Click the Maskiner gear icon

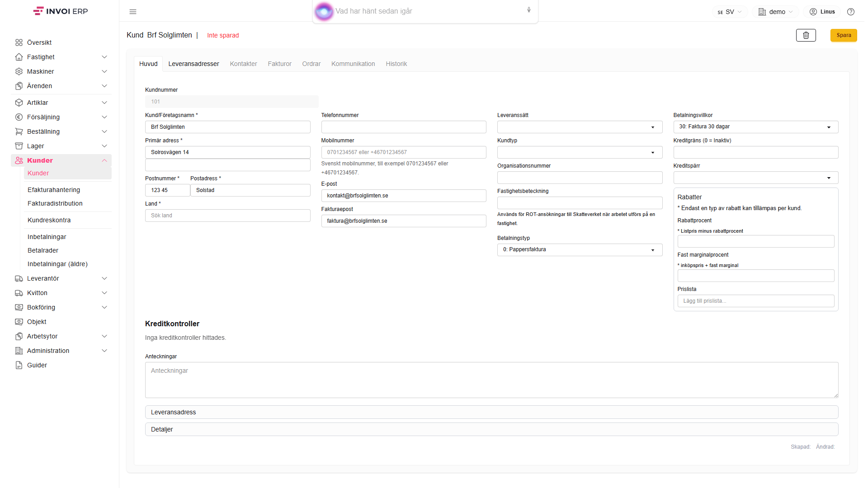coord(19,71)
